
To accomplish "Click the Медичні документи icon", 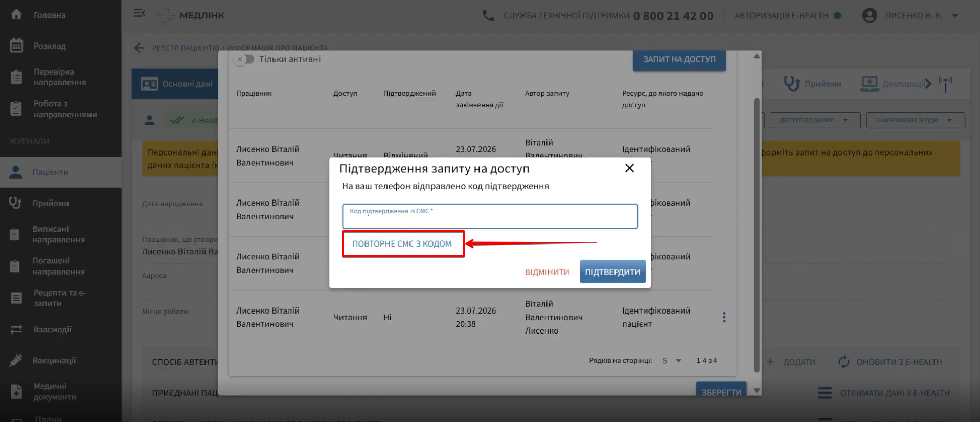I will pyautogui.click(x=16, y=391).
